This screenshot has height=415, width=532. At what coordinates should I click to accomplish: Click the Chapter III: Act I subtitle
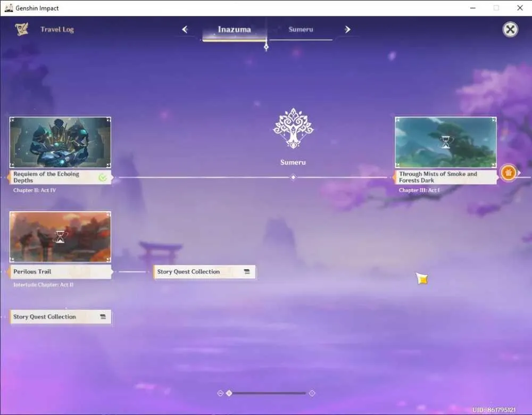click(x=419, y=190)
